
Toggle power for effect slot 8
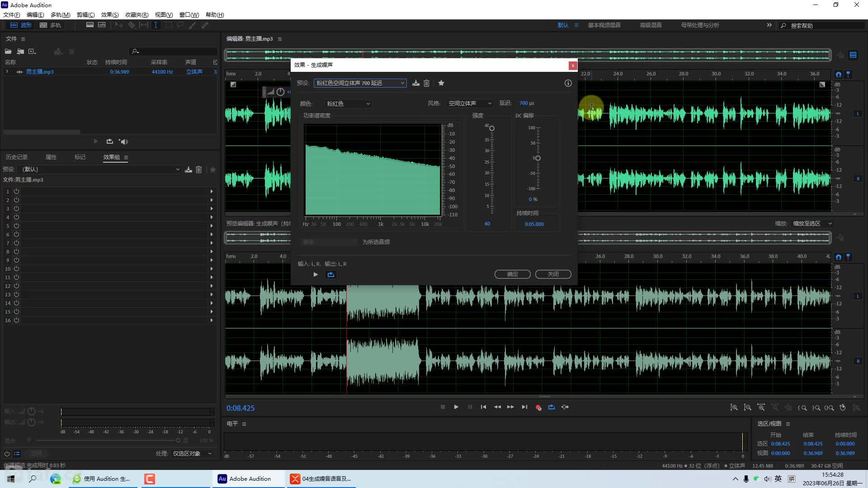[16, 252]
